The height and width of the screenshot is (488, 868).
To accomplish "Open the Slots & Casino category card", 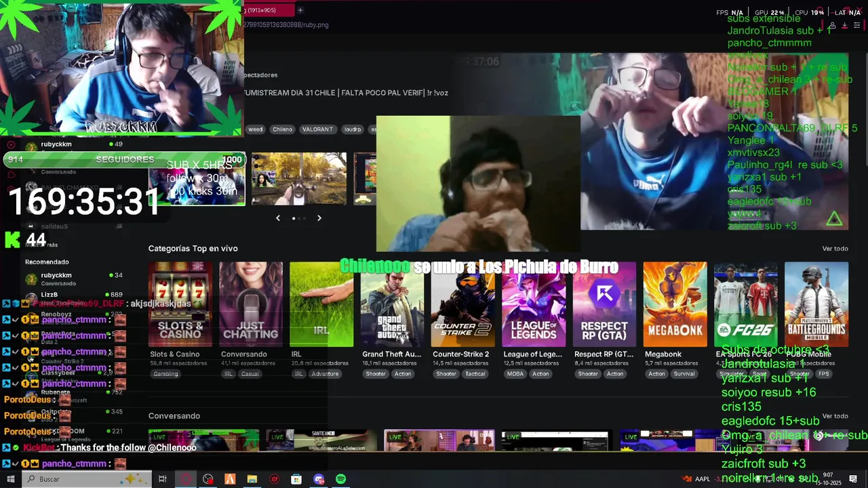I will tap(180, 304).
